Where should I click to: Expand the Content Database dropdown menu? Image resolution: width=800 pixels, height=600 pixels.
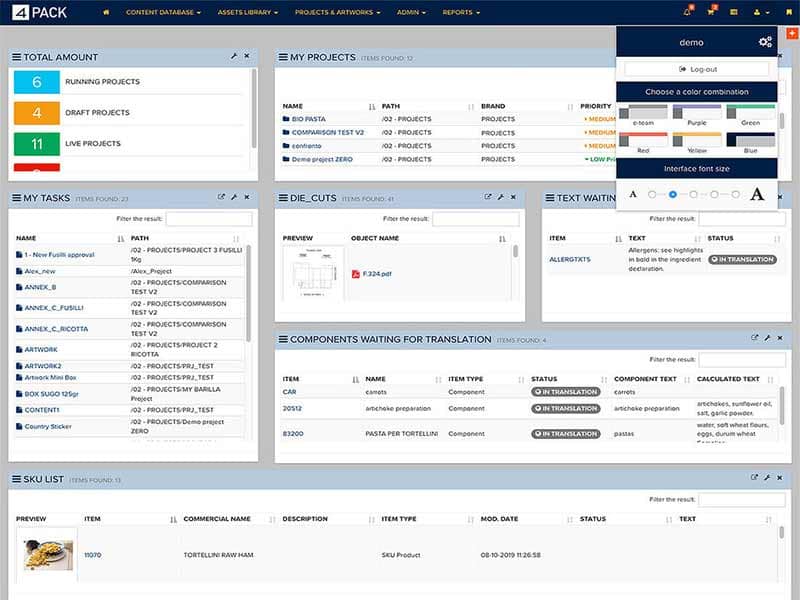click(x=163, y=13)
